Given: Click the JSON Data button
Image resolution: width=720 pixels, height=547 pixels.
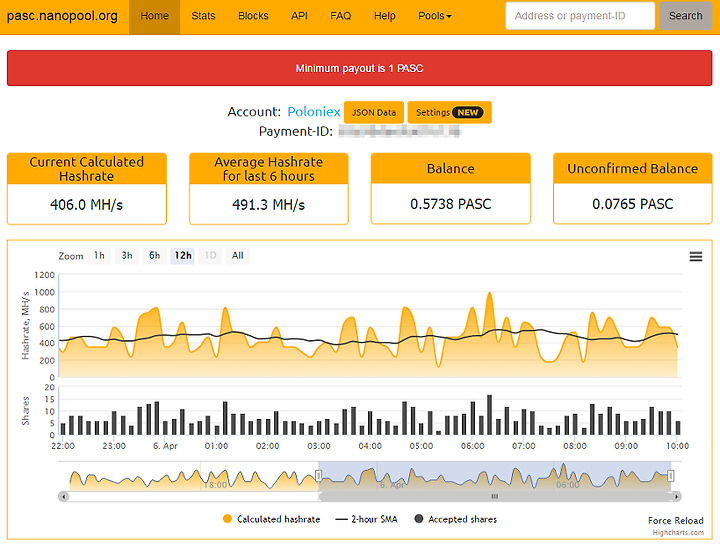Looking at the screenshot, I should tap(374, 113).
